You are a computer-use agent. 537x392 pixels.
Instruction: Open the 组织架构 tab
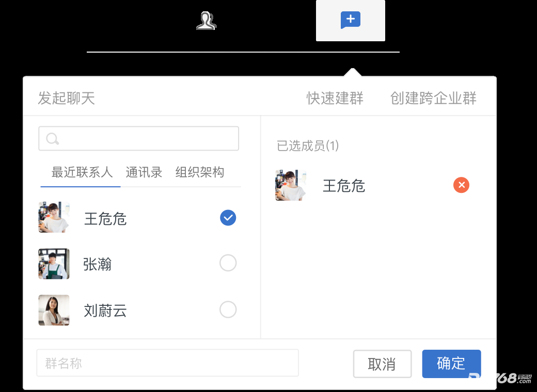click(199, 172)
